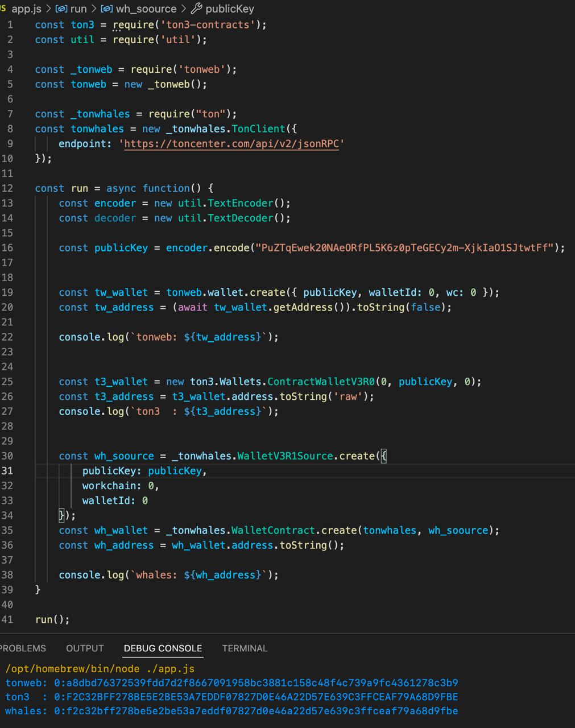575x728 pixels.
Task: Expand the breadcrumb chevron after wh_soource
Action: click(x=184, y=9)
